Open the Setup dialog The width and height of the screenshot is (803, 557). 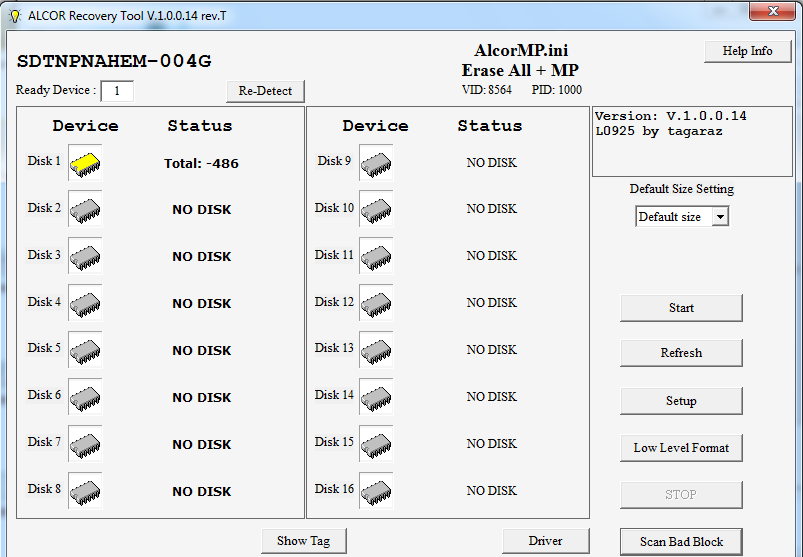[681, 401]
